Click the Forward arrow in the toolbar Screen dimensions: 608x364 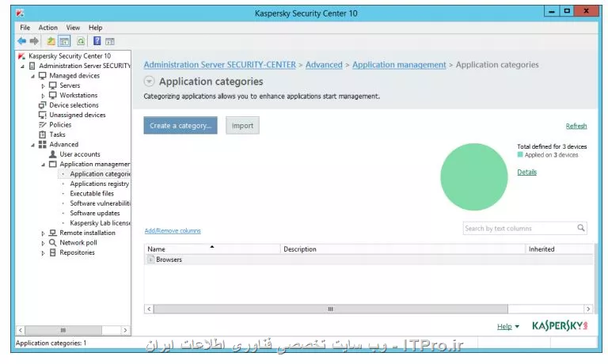coord(34,40)
